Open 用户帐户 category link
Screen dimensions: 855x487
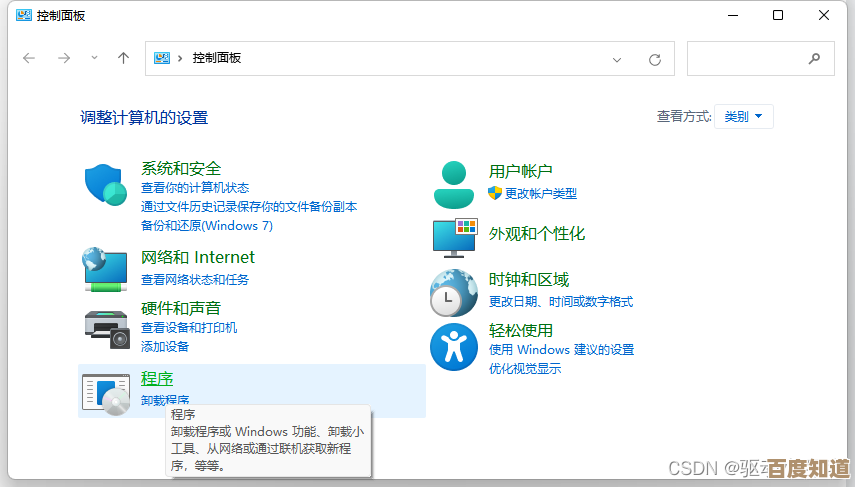tap(521, 171)
